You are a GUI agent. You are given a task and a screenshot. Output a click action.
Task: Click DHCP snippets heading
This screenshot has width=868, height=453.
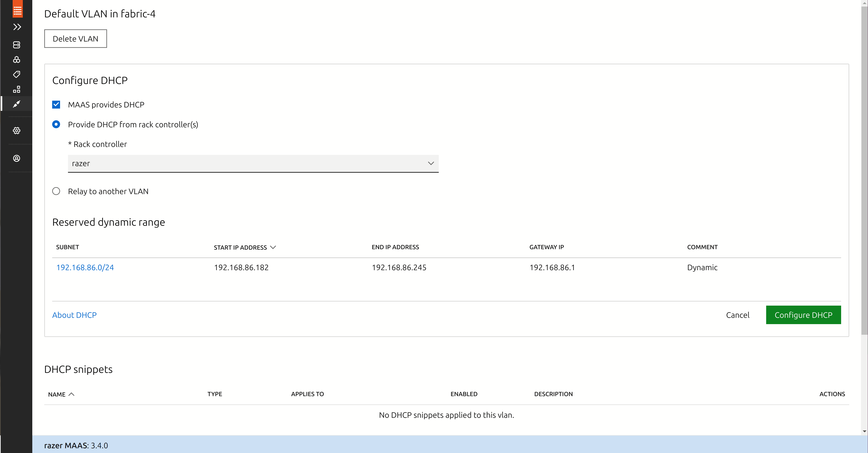[x=78, y=369]
